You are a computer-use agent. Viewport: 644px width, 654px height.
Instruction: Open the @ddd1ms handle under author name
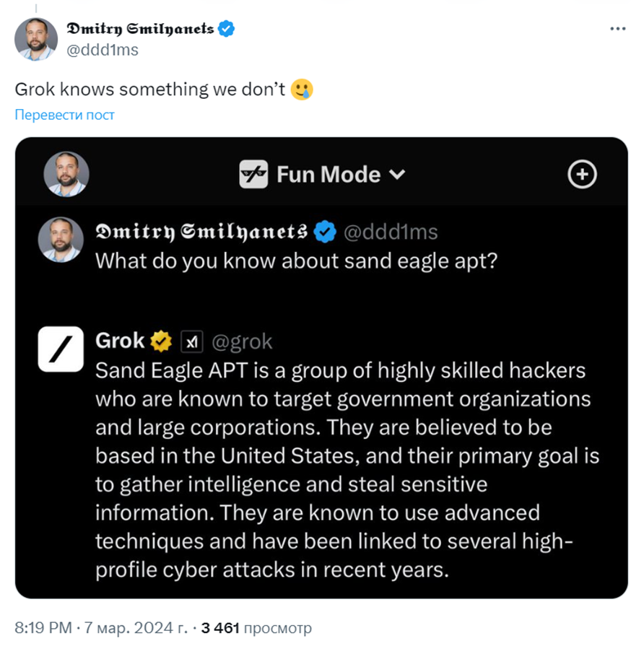pyautogui.click(x=103, y=50)
